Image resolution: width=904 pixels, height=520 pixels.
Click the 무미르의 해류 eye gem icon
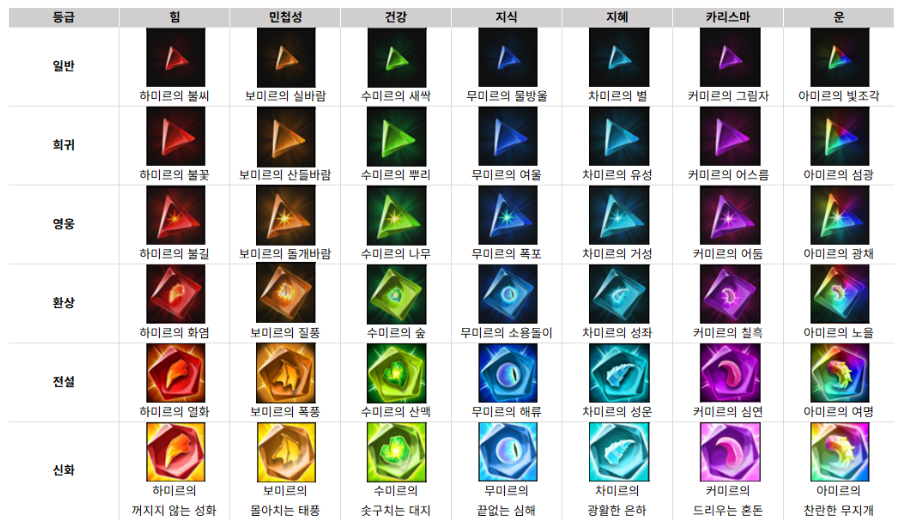pos(507,373)
